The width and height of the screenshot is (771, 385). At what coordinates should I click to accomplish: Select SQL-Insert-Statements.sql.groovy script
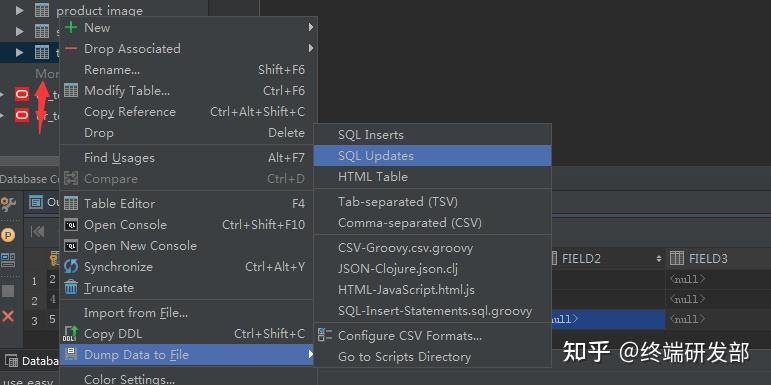point(432,311)
